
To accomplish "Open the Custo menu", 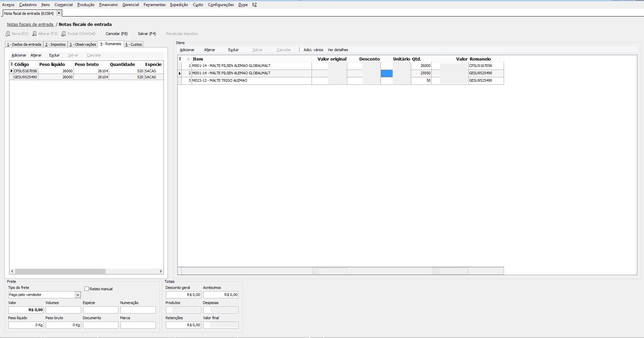I will point(198,5).
